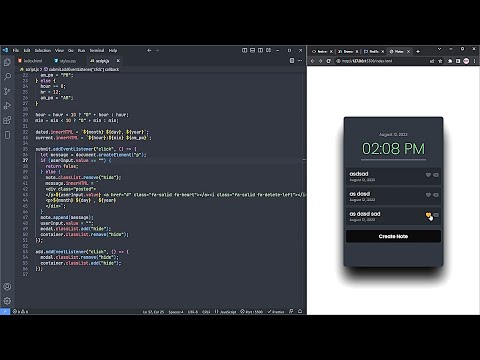The height and width of the screenshot is (360, 480).
Task: Open the Help menu
Action: click(x=113, y=50)
